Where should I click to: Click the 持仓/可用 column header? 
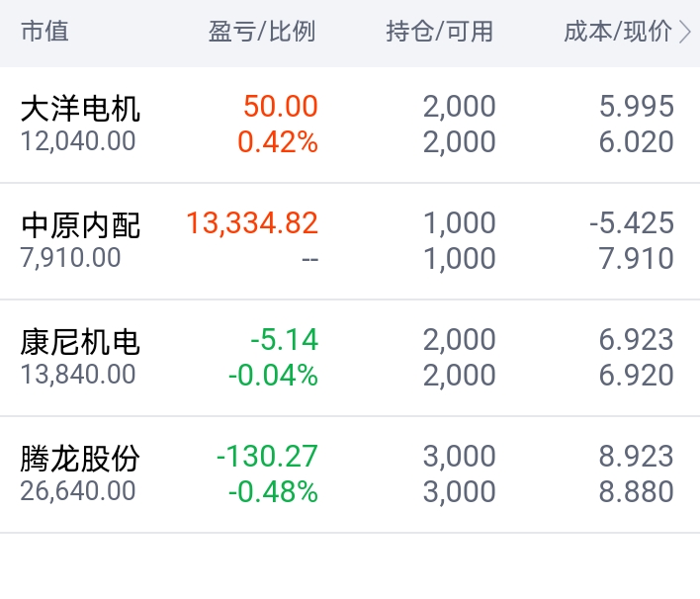coord(439,32)
